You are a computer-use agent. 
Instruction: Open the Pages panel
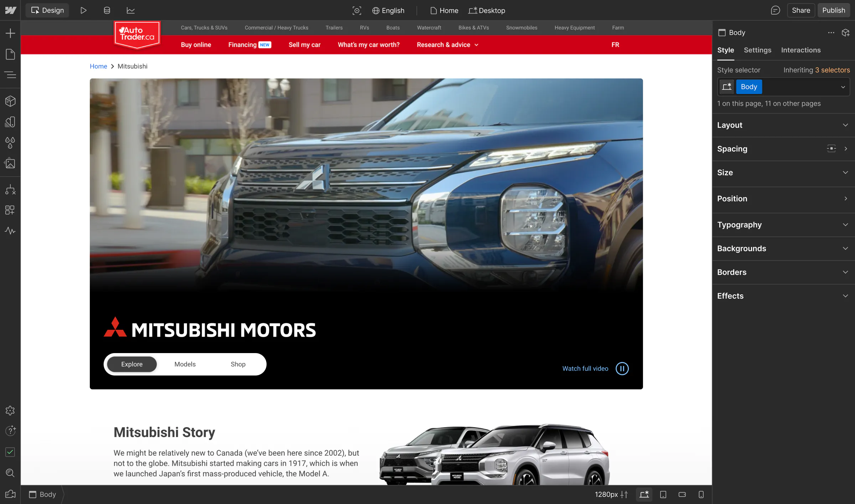point(10,54)
